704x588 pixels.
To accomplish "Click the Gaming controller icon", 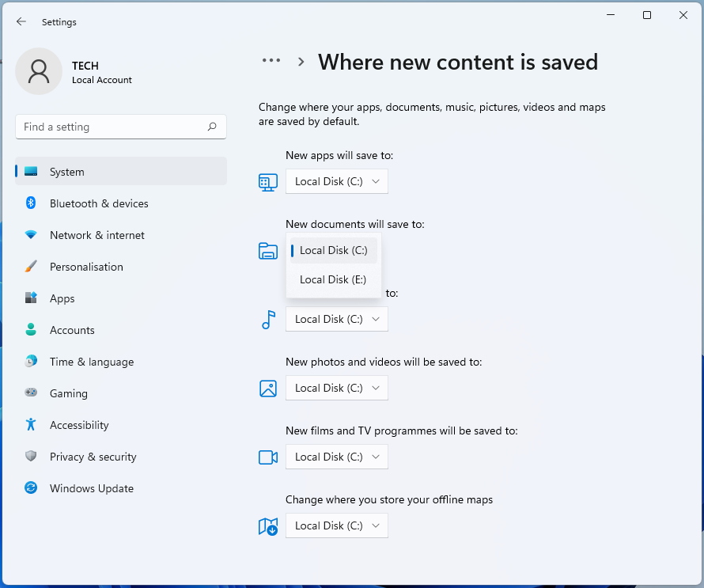I will [x=31, y=393].
